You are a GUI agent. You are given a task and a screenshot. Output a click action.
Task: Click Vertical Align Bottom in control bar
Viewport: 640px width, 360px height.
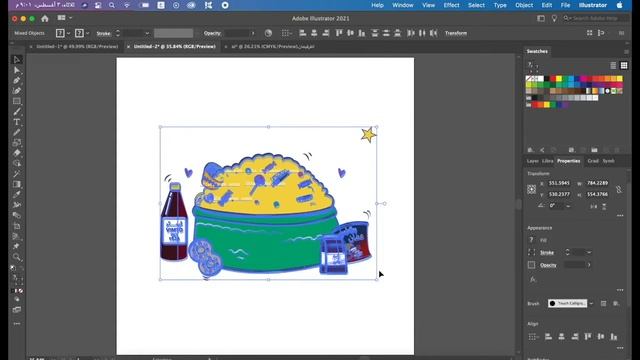coord(362,33)
